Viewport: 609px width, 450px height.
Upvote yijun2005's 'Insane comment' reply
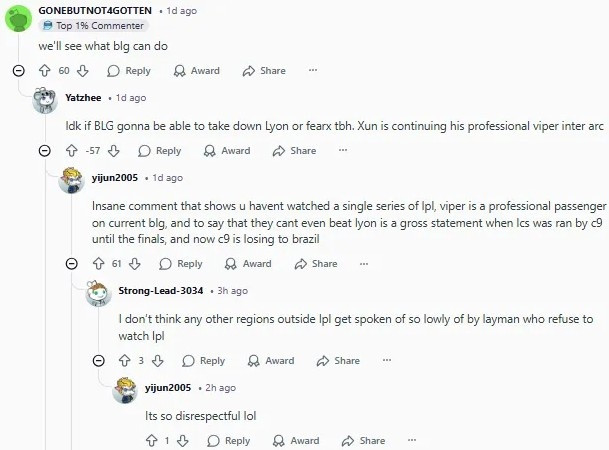98,264
